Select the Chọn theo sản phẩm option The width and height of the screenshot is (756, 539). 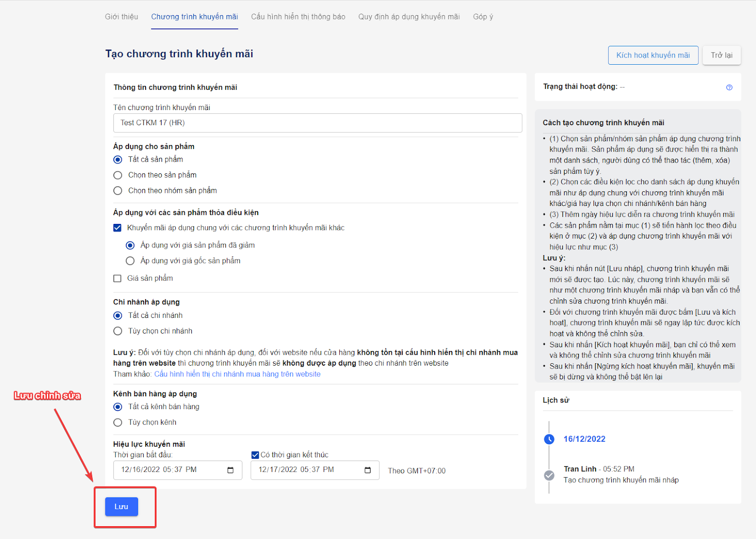point(118,175)
